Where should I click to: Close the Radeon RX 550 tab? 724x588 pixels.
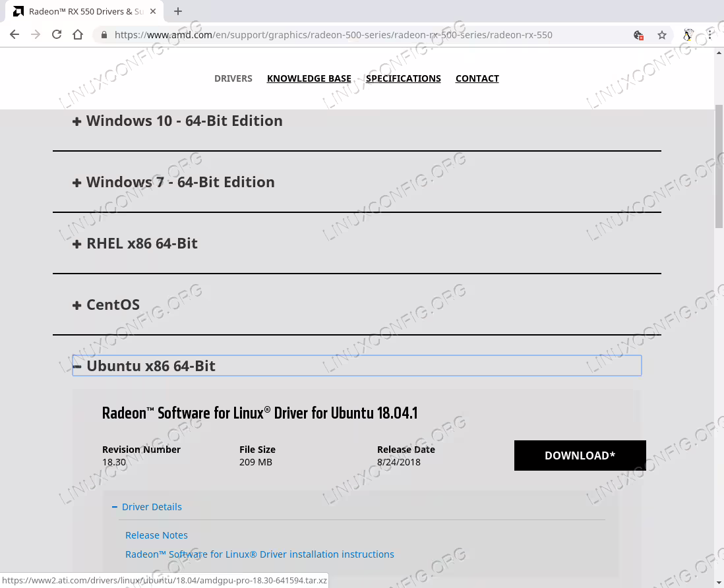click(153, 11)
